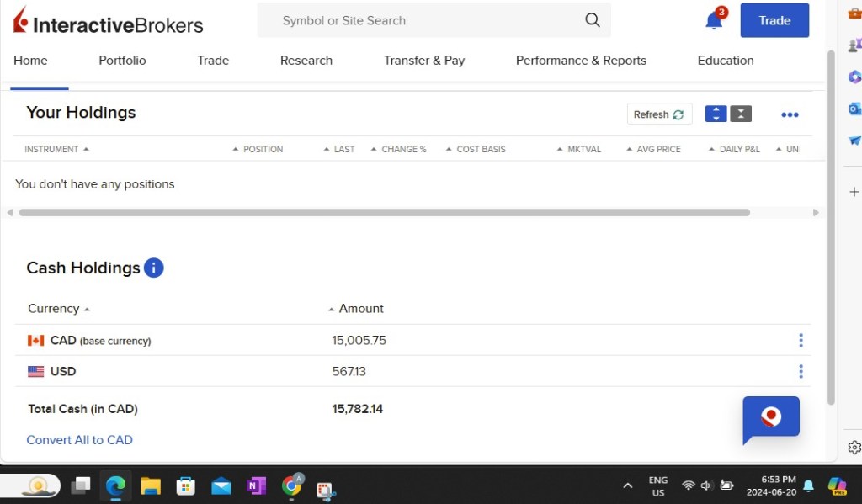Click the collapse holdings icon
This screenshot has width=862, height=504.
741,114
